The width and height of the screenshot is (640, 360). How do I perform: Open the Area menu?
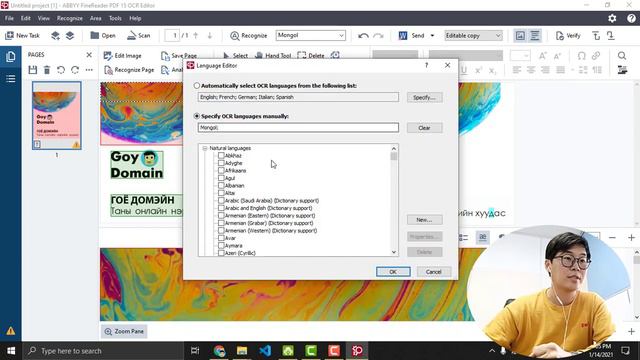[96, 18]
